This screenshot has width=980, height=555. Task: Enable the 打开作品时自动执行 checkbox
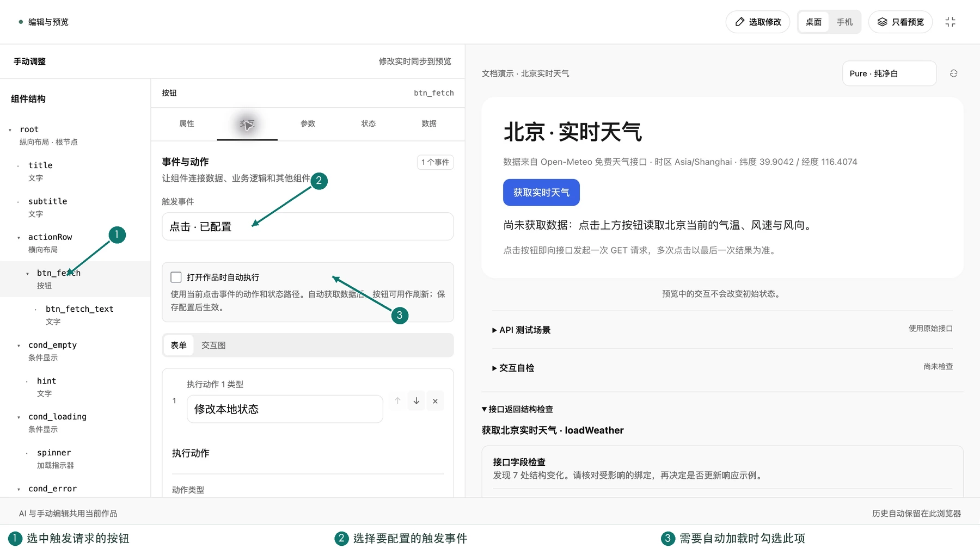[176, 277]
